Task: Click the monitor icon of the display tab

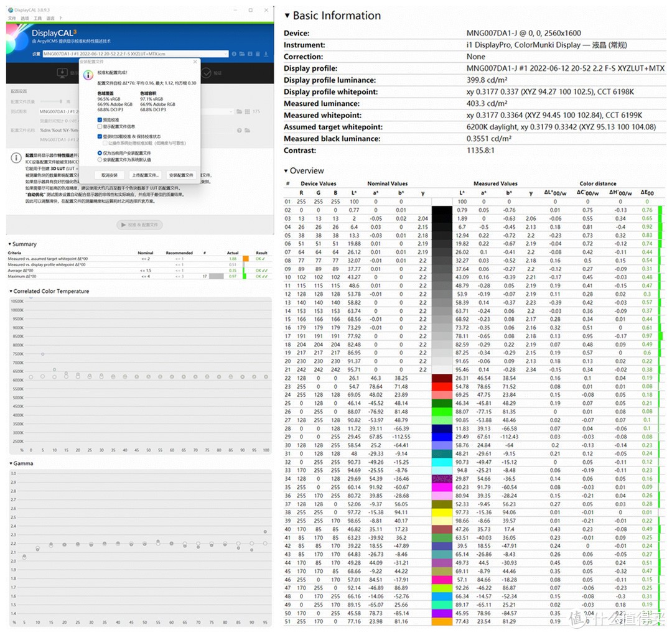Action: coord(62,73)
